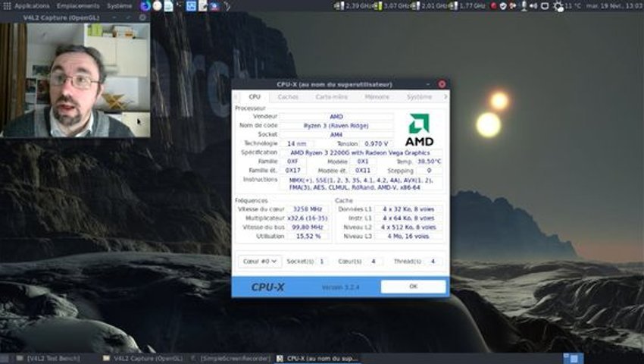Switch to the CPU tab in CPU-X
Viewport: 644px width, 364px height.
point(255,96)
